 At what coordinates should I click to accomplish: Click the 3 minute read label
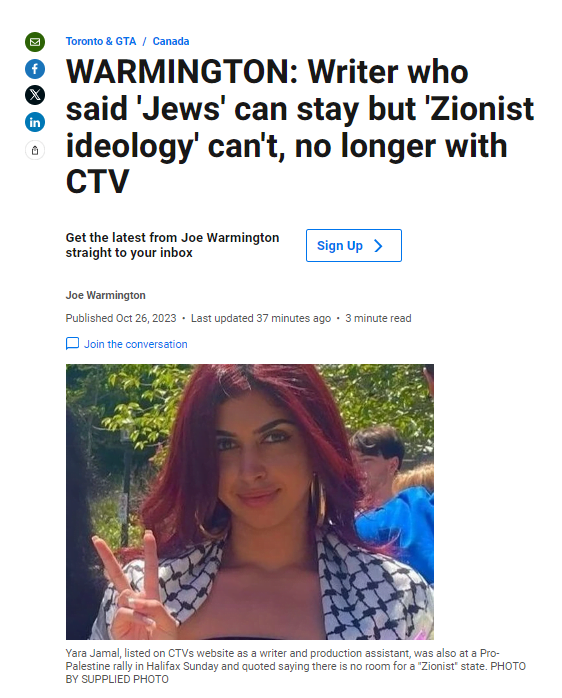378,318
